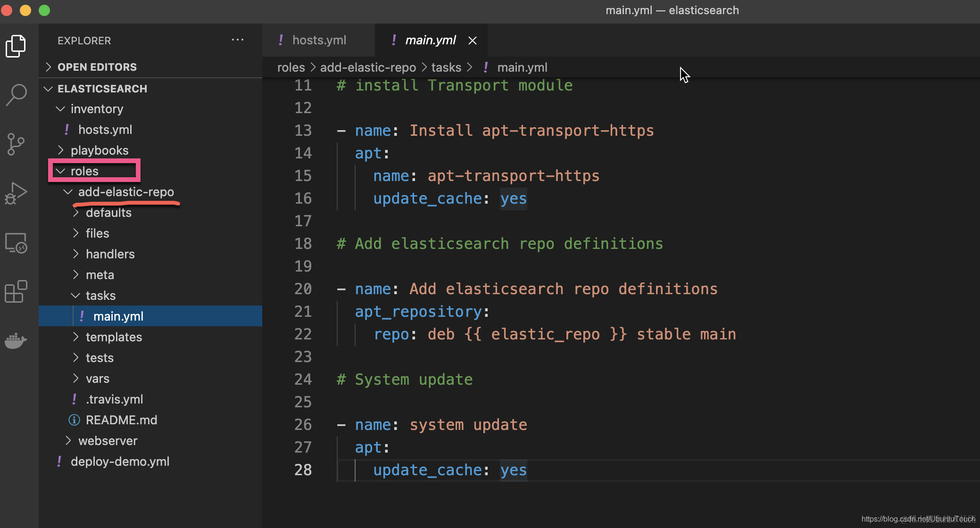Open the Remote Explorer icon

[x=16, y=243]
